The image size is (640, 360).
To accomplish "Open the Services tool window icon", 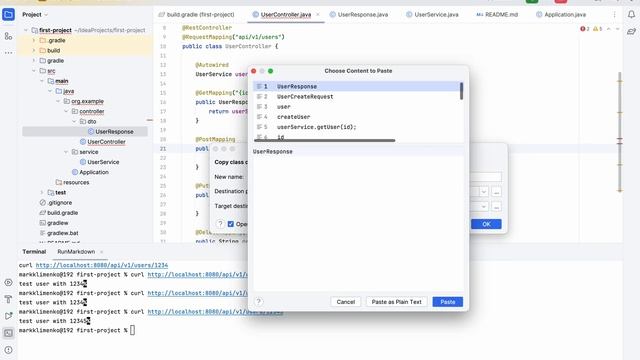I will [x=8, y=282].
